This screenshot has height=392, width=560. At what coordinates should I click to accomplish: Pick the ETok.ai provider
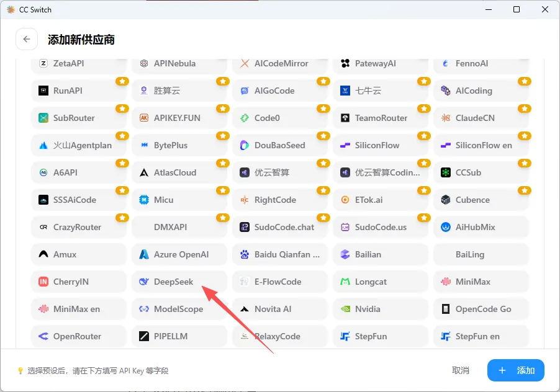[381, 200]
